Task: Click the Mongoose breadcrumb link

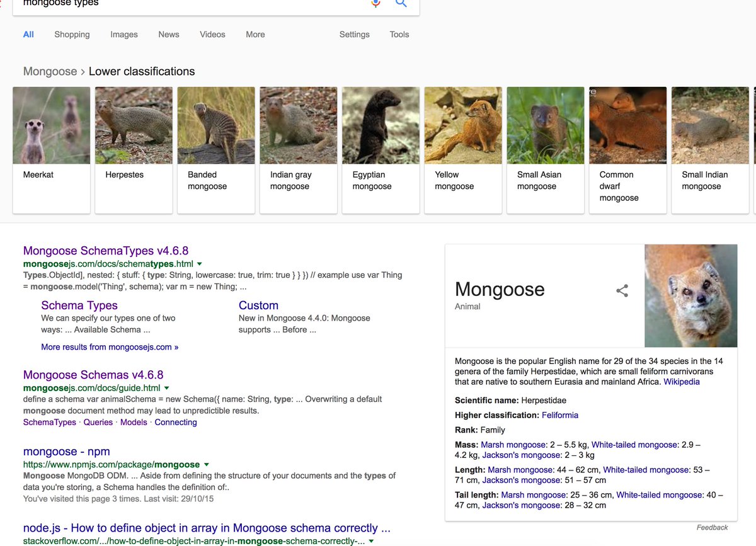Action: tap(50, 71)
